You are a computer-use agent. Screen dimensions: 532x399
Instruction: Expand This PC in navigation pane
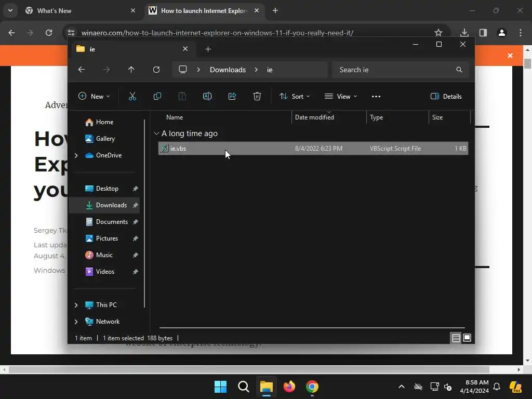[76, 305]
